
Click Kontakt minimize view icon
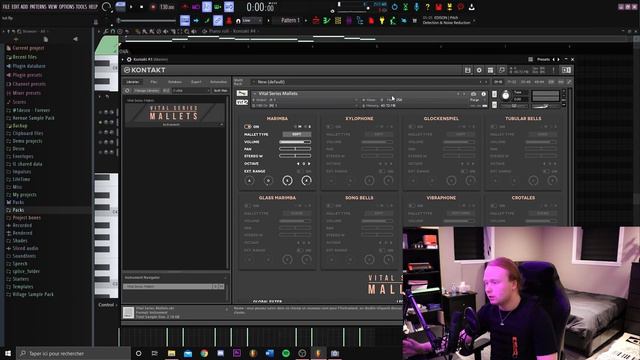pos(502,70)
